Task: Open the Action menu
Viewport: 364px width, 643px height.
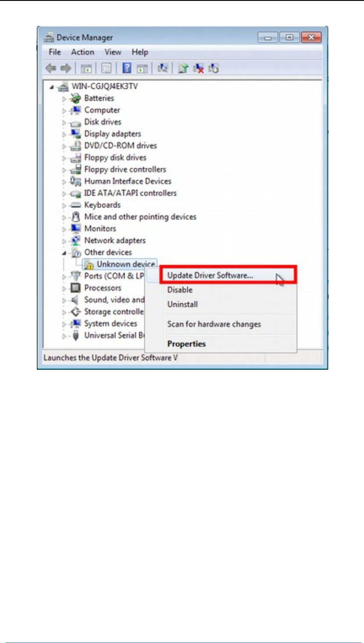Action: point(82,52)
